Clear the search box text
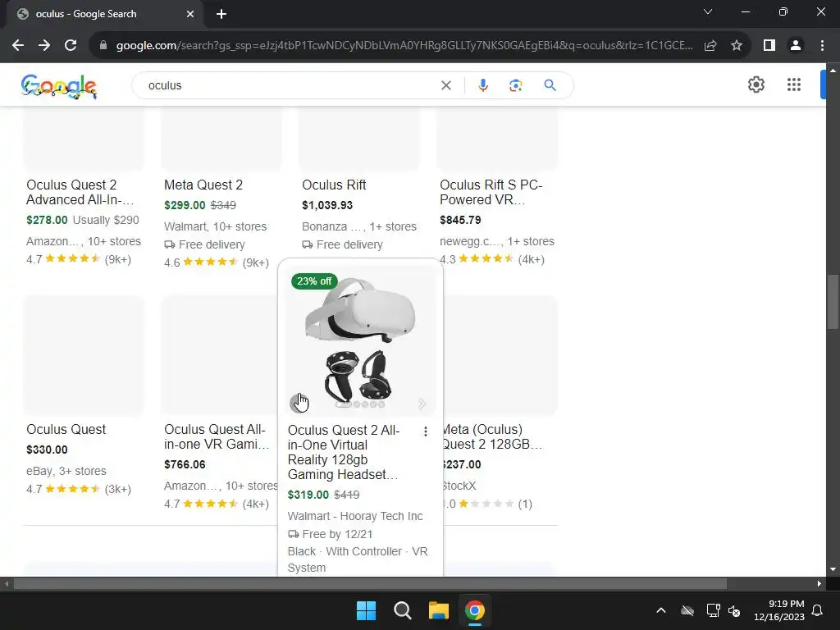Viewport: 840px width, 630px height. 445,85
